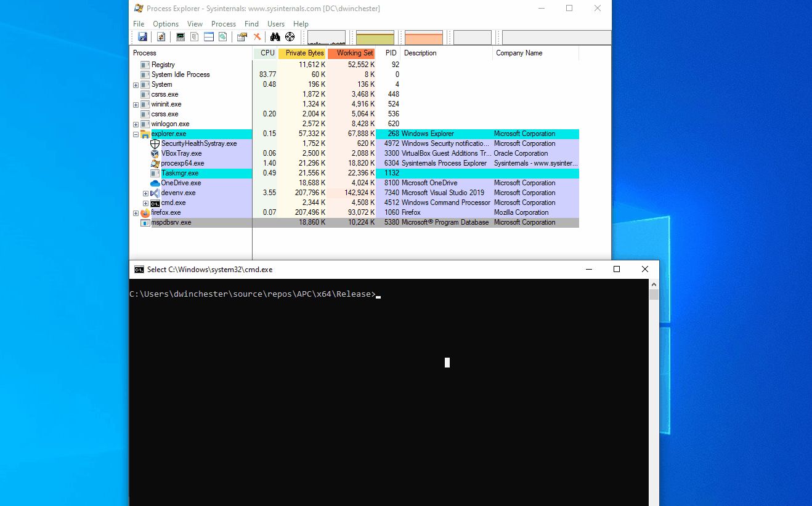Click the Windows Explorer folder icon beside explorer.exe

[x=145, y=134]
